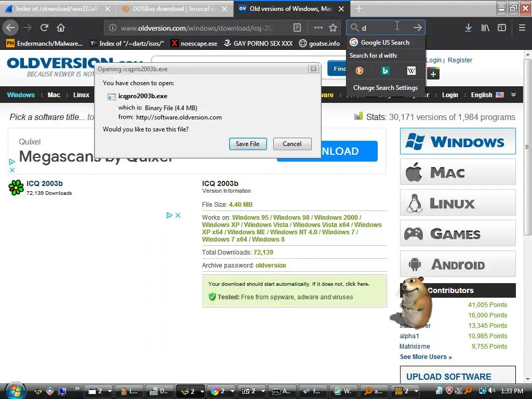Open the noescape.exe bookmark
Image resolution: width=532 pixels, height=399 pixels.
[194, 44]
